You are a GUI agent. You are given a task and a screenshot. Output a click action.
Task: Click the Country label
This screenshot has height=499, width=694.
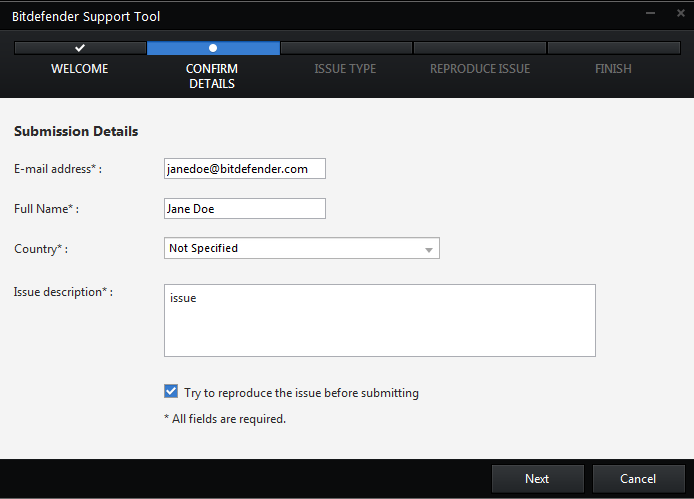(41, 249)
